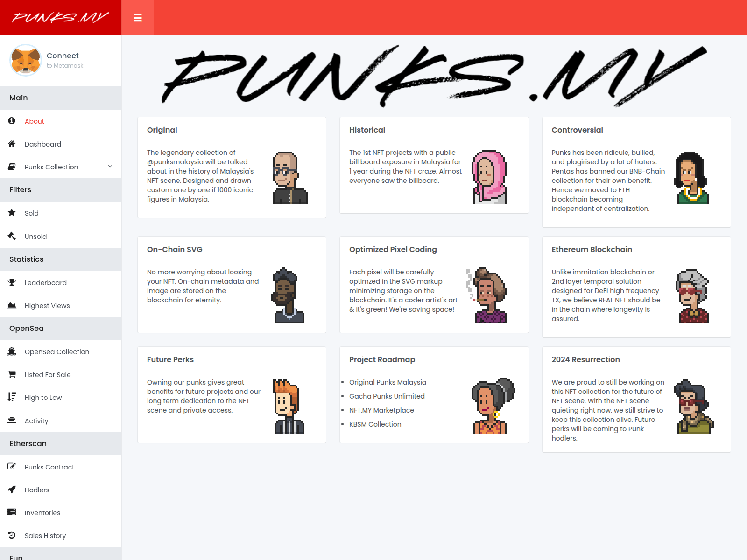The image size is (747, 560).
Task: Open Punks Collection menu entry
Action: click(x=51, y=167)
